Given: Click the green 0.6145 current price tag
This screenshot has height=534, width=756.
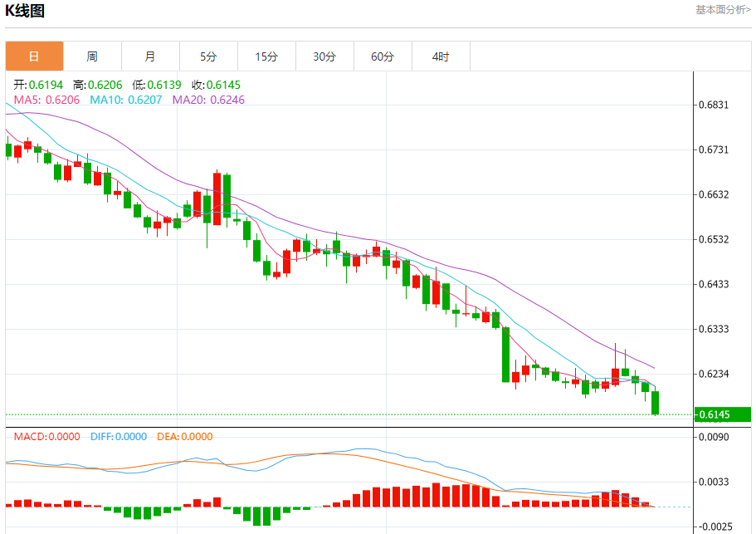Looking at the screenshot, I should click(722, 414).
